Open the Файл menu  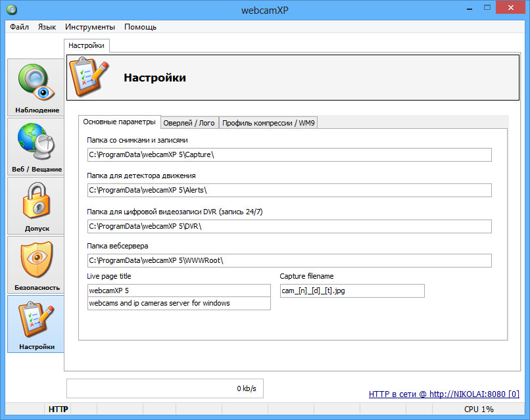(20, 27)
